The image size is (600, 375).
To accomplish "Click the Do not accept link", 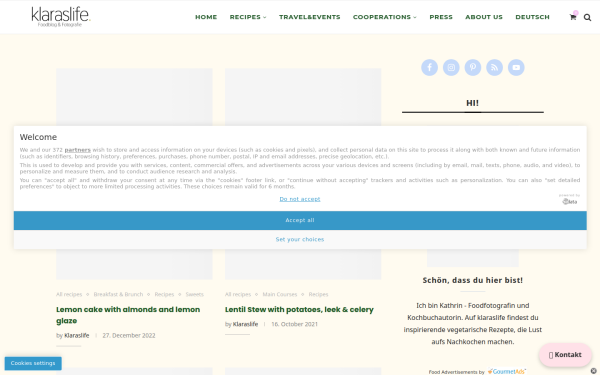I will click(x=300, y=199).
